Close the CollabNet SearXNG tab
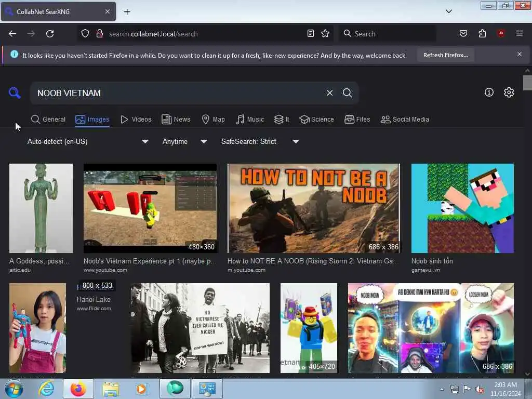532x399 pixels. [107, 11]
